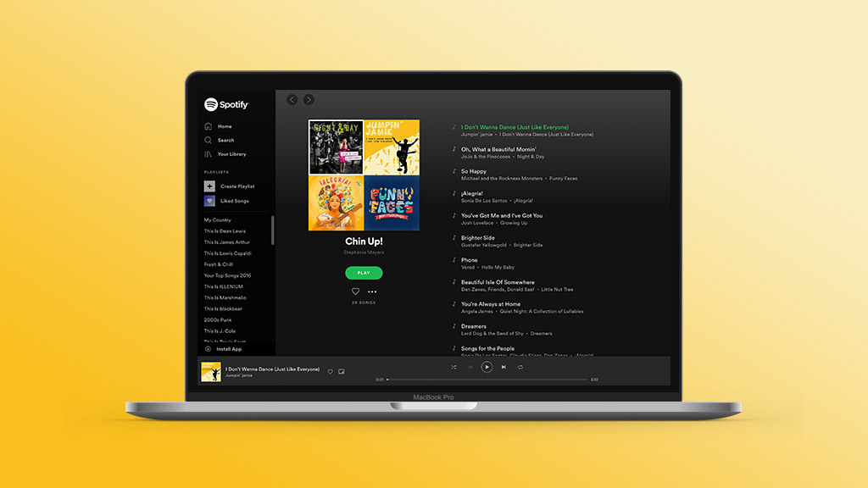Select the track You've Got Me and I've Got You
This screenshot has height=488, width=868.
tap(502, 216)
